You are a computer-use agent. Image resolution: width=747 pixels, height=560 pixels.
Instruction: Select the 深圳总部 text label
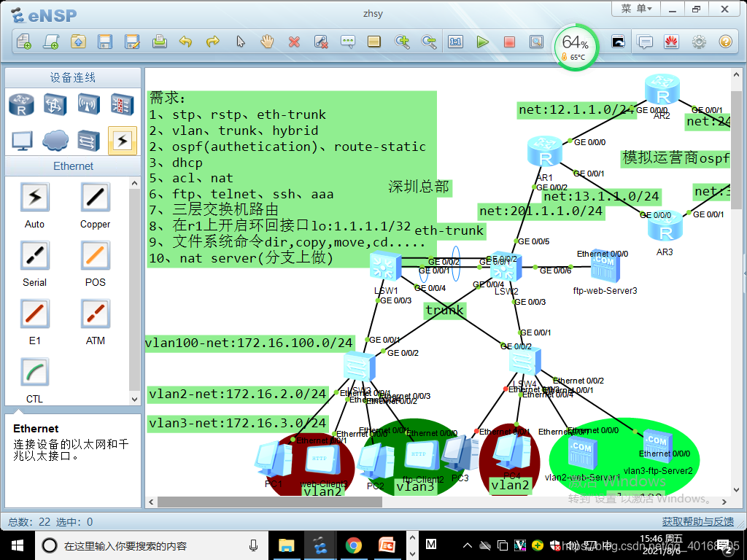click(419, 186)
